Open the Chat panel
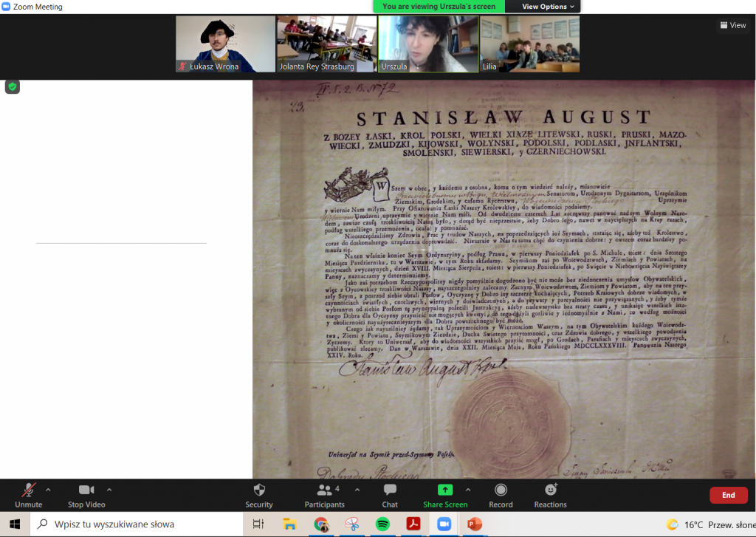Screen dimensions: 756x537 click(390, 490)
